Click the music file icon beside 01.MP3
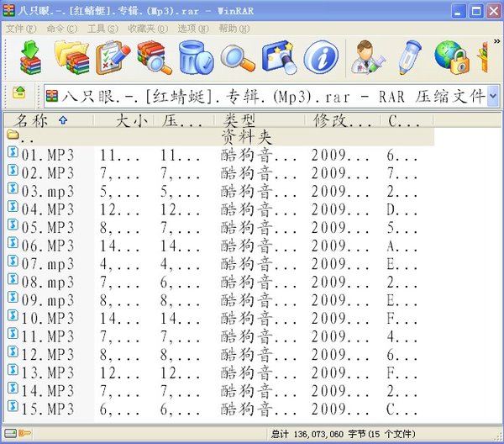The height and width of the screenshot is (444, 504). pyautogui.click(x=13, y=152)
